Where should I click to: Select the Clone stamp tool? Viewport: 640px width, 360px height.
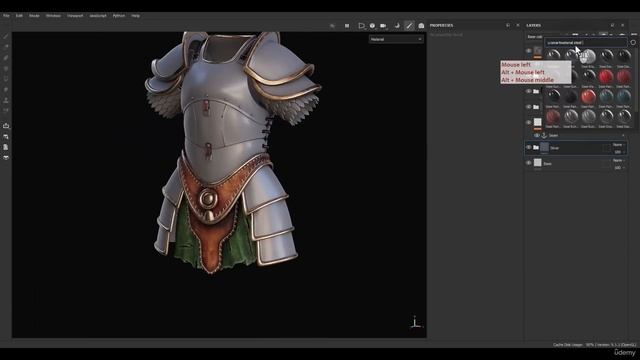point(6,100)
